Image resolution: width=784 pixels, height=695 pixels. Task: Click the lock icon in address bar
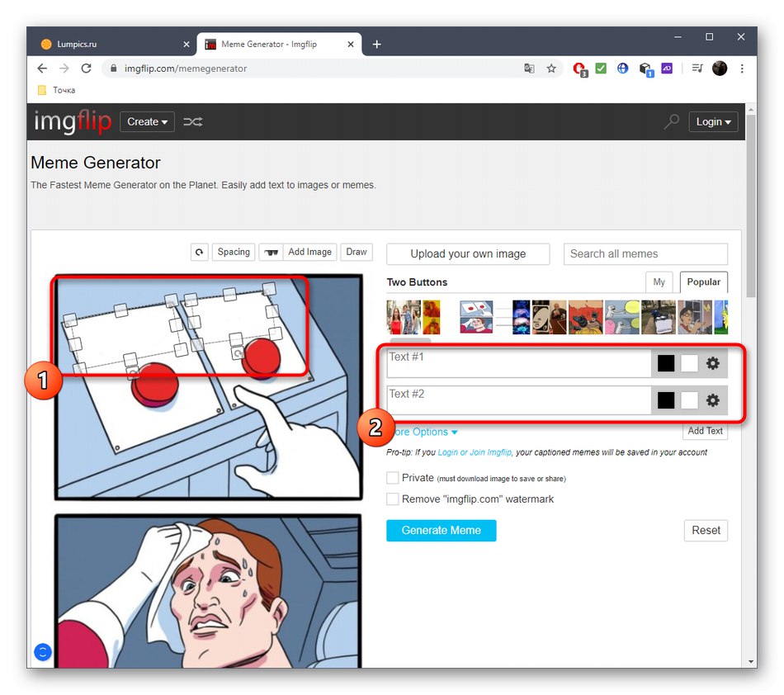(x=114, y=69)
